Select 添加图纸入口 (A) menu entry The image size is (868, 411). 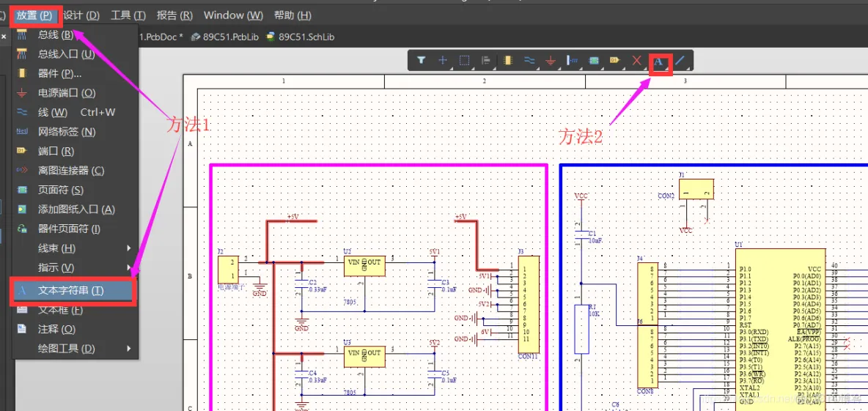click(76, 209)
